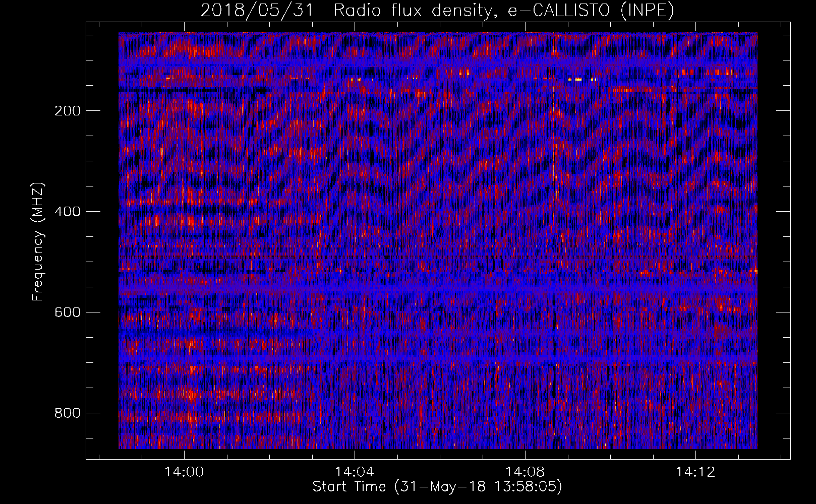This screenshot has height=504, width=816.
Task: Click the plot title "2018/05/31 Radio flux density, e-CALLISTO (INPE)"
Action: 437,11
